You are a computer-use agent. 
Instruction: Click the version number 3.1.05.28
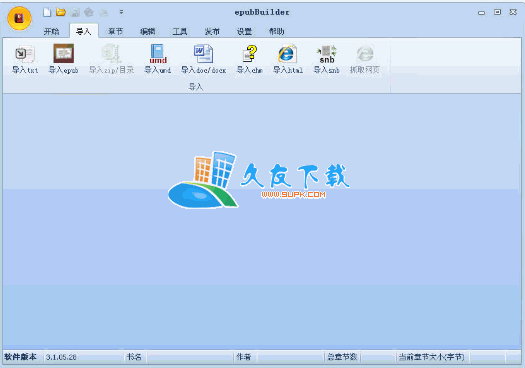61,357
